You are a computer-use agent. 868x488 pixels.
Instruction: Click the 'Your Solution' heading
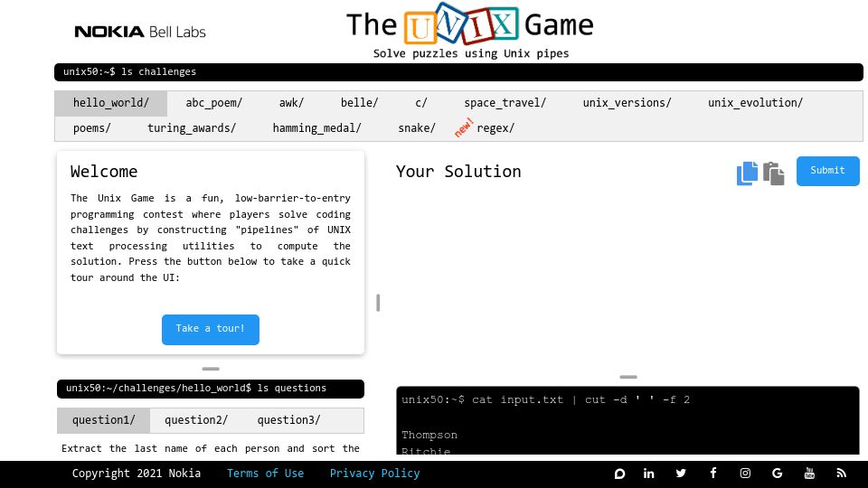(458, 172)
